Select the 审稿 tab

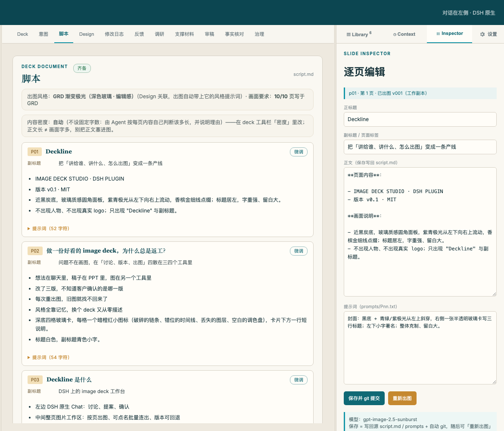[x=209, y=34]
